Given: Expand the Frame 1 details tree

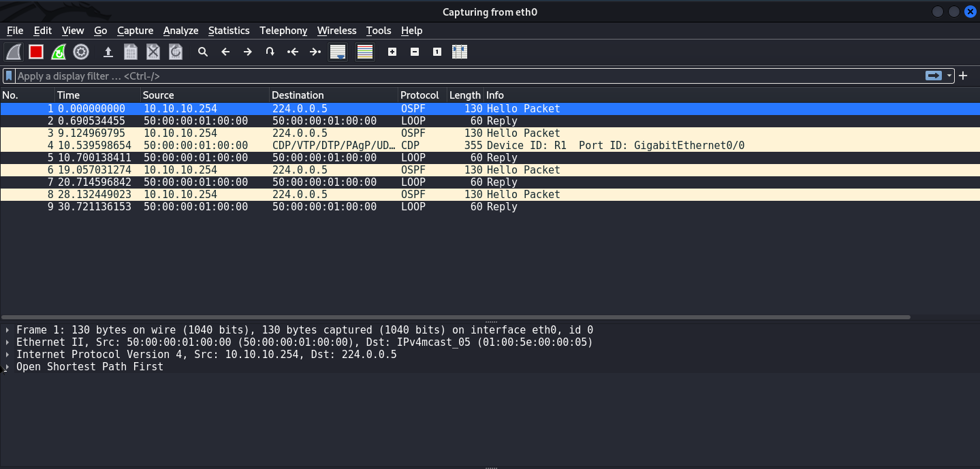Looking at the screenshot, I should pyautogui.click(x=7, y=330).
